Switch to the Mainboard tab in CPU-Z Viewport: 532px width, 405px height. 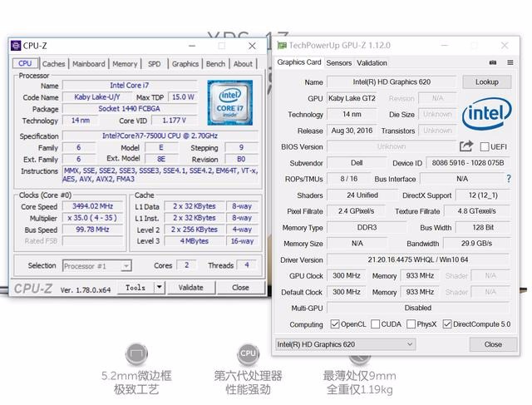tap(89, 63)
